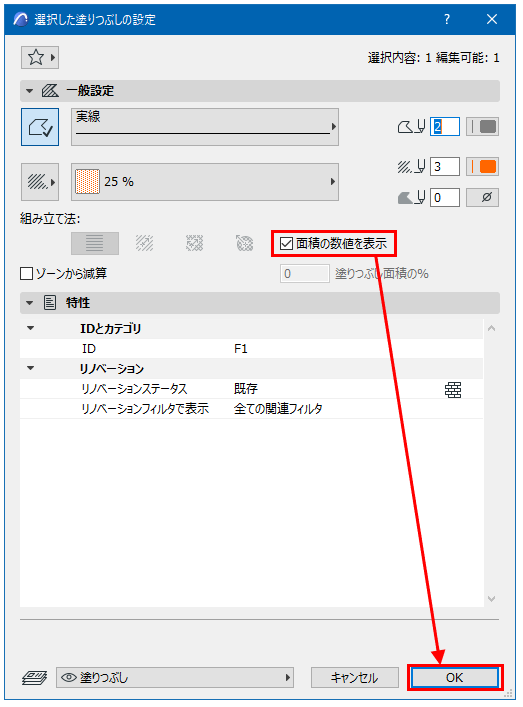
Task: Click the help question mark button
Action: (x=447, y=19)
